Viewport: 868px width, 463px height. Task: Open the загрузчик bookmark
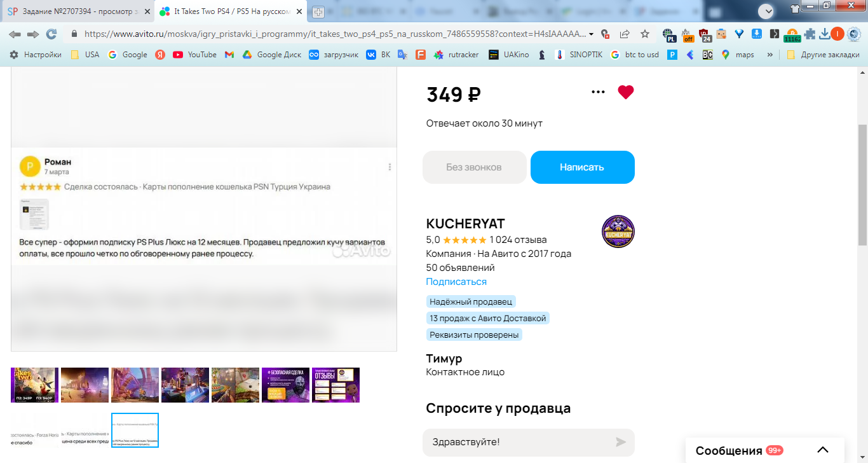point(334,55)
